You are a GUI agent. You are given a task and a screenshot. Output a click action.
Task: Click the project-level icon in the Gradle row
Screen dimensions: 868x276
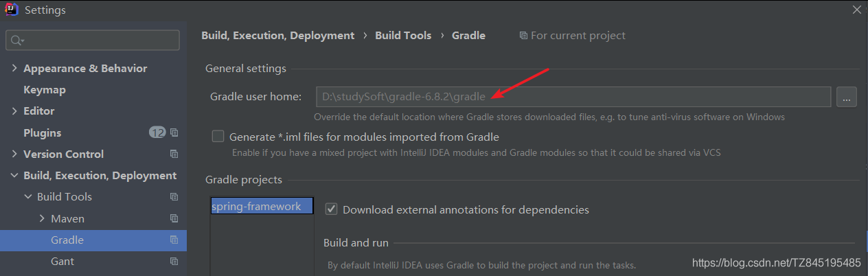174,240
